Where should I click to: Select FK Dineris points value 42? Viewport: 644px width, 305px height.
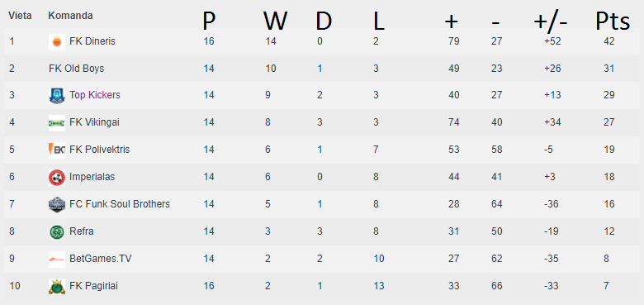click(609, 41)
